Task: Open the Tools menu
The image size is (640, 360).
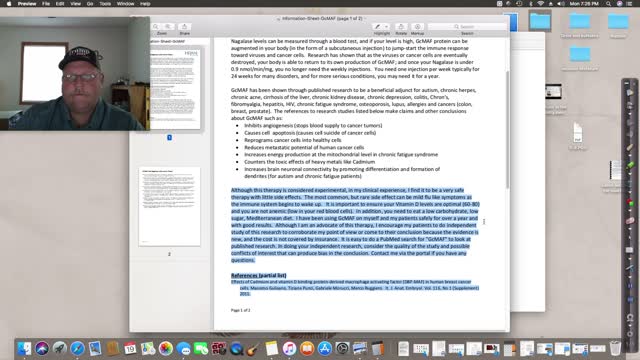Action: tap(105, 4)
